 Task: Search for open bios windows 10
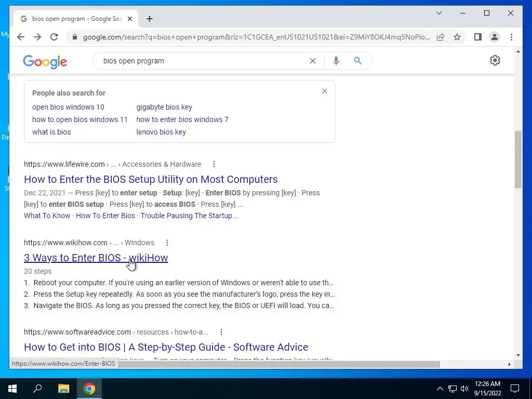(68, 107)
